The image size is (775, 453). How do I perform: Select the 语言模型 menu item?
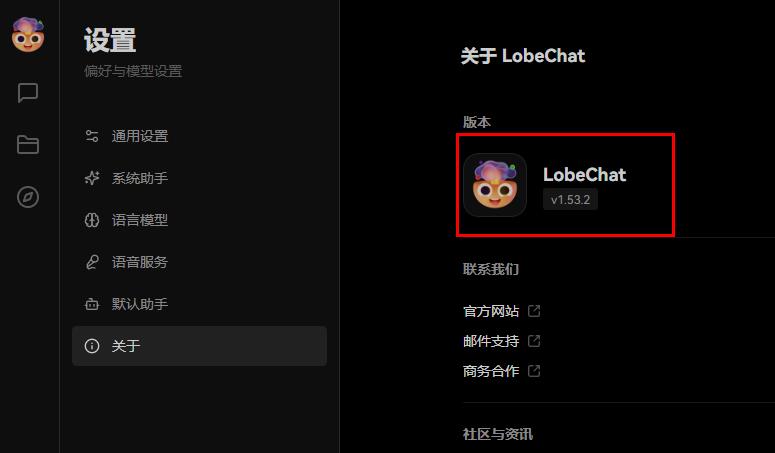click(x=199, y=220)
